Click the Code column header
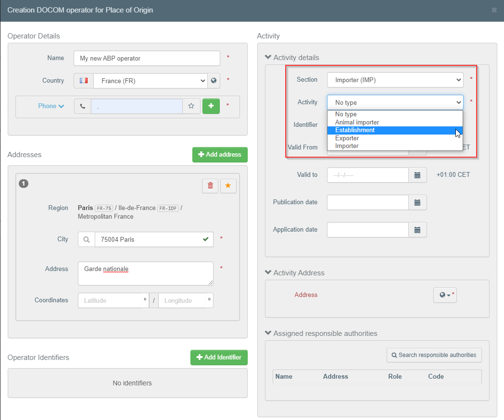504x420 pixels. point(436,376)
